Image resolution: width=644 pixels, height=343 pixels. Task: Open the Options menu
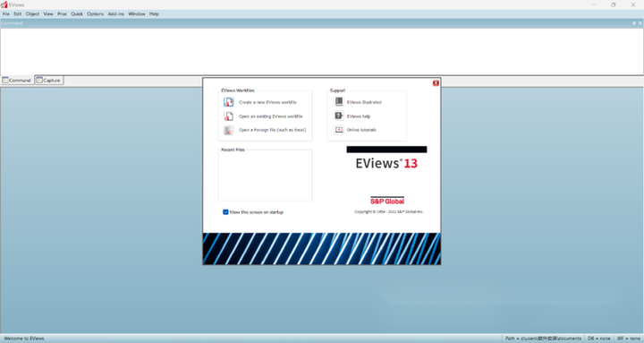pos(96,14)
